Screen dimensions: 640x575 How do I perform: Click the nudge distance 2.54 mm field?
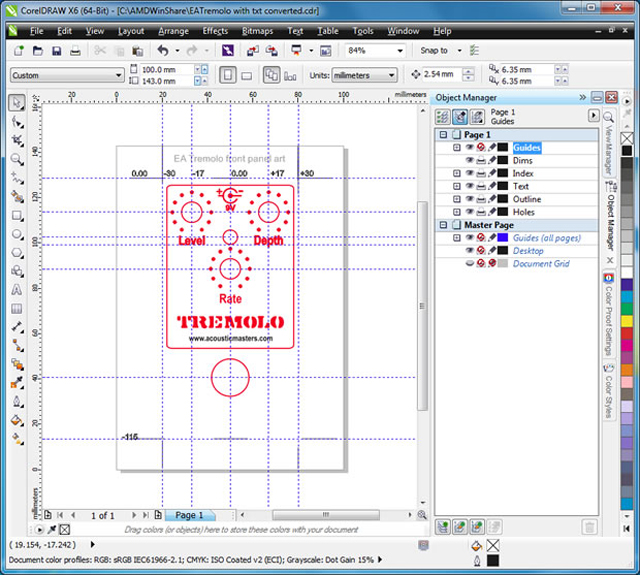pos(442,74)
